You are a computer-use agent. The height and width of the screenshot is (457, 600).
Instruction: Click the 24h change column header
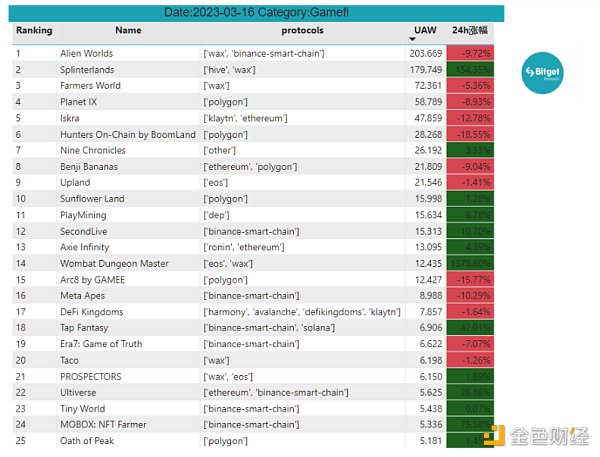pos(470,31)
